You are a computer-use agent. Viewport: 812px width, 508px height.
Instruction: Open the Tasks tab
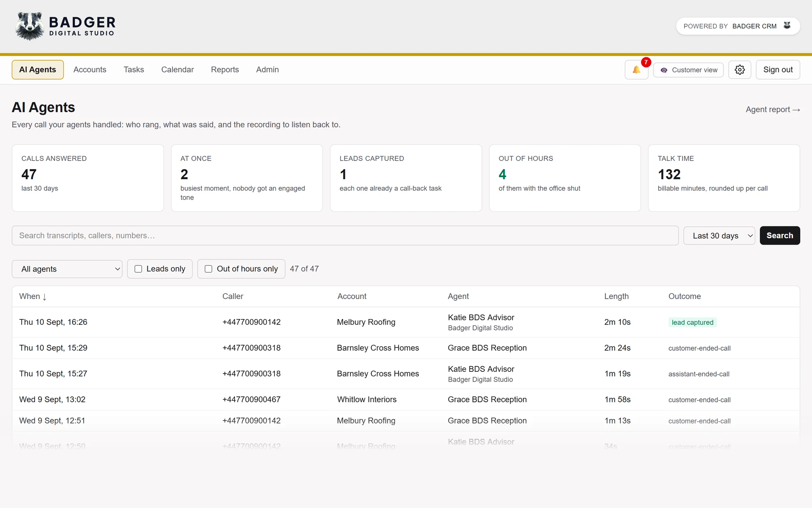134,69
